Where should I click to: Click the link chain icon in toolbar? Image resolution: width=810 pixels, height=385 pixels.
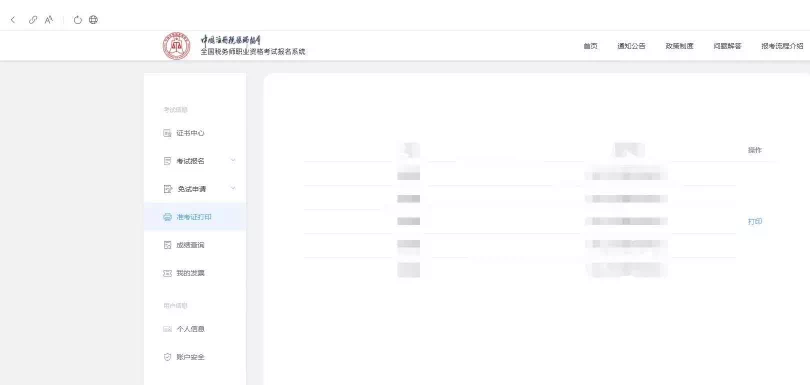(x=33, y=20)
